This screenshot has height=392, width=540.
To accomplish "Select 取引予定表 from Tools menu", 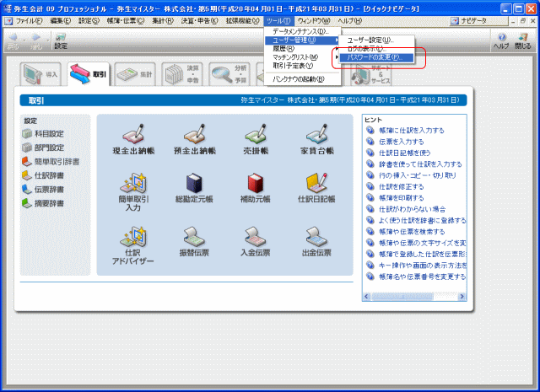I will (302, 66).
